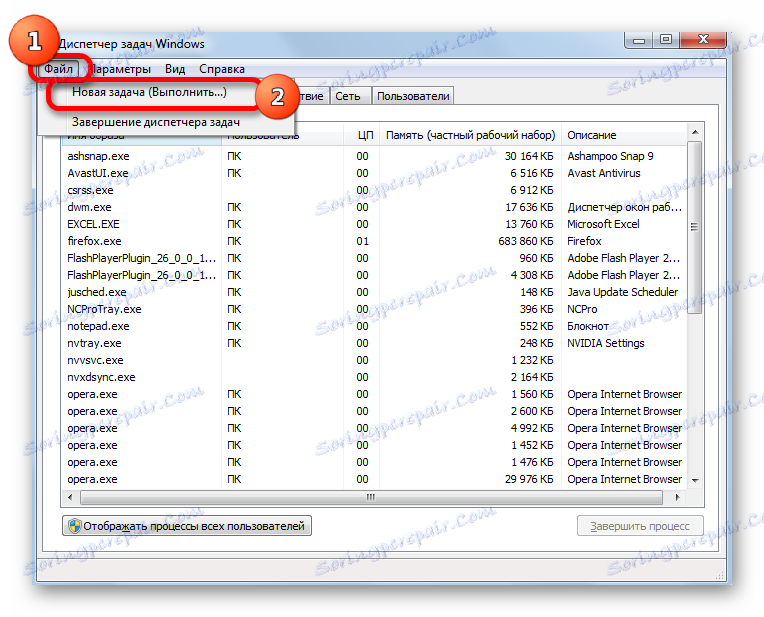This screenshot has height=617, width=764.
Task: Click the Завершить процесс button
Action: [x=640, y=526]
